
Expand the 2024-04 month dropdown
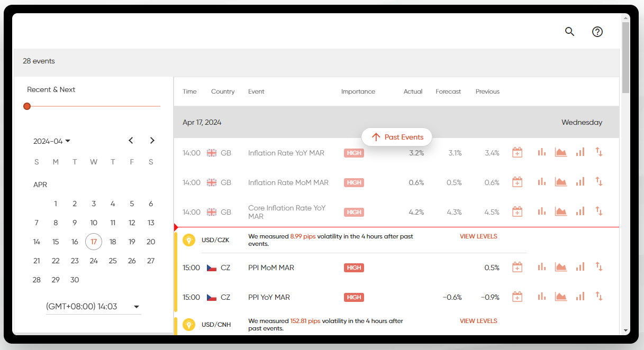[x=52, y=141]
